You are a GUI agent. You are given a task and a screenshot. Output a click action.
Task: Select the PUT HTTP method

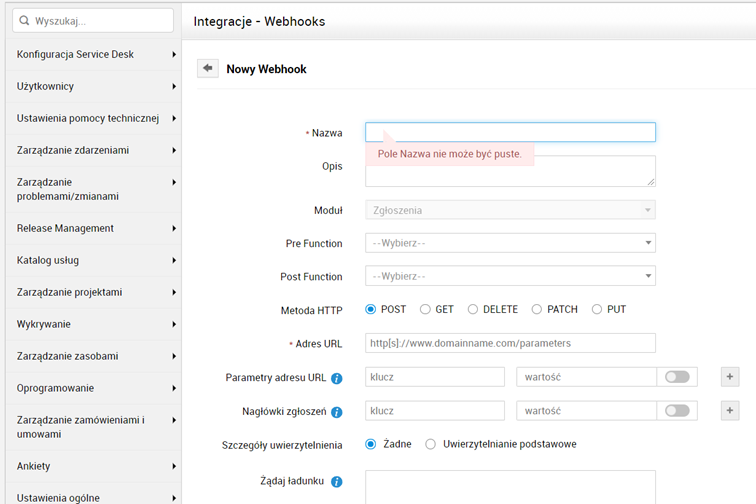(597, 309)
